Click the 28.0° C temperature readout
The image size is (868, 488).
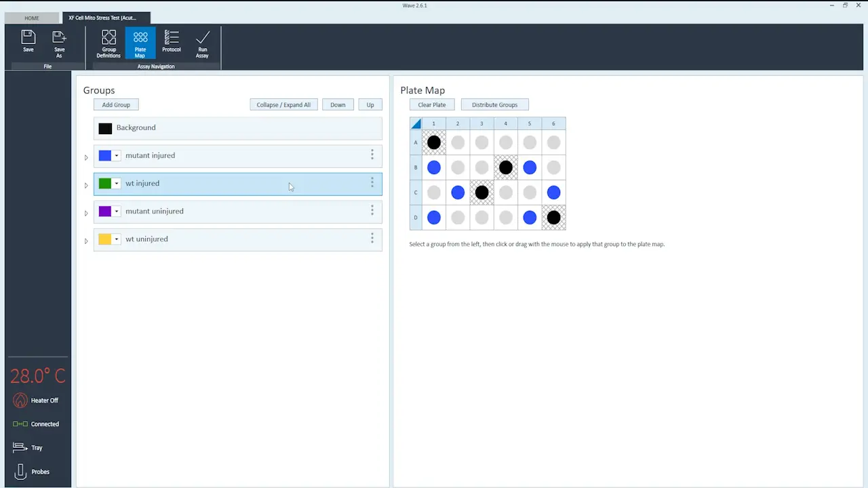click(x=37, y=375)
